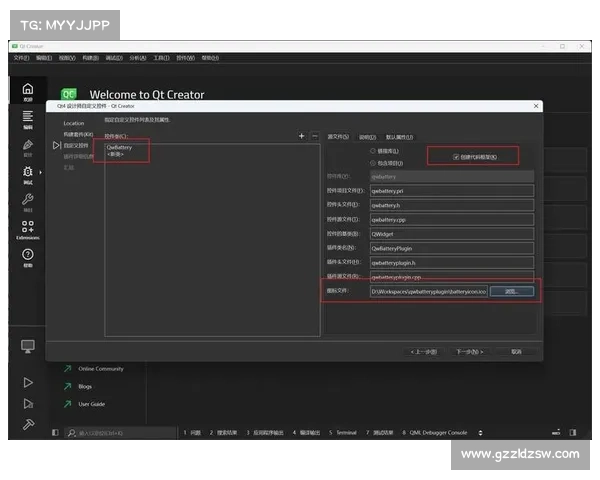Click the QWidget base class field
Viewport: 600px width, 480px height.
(x=452, y=234)
